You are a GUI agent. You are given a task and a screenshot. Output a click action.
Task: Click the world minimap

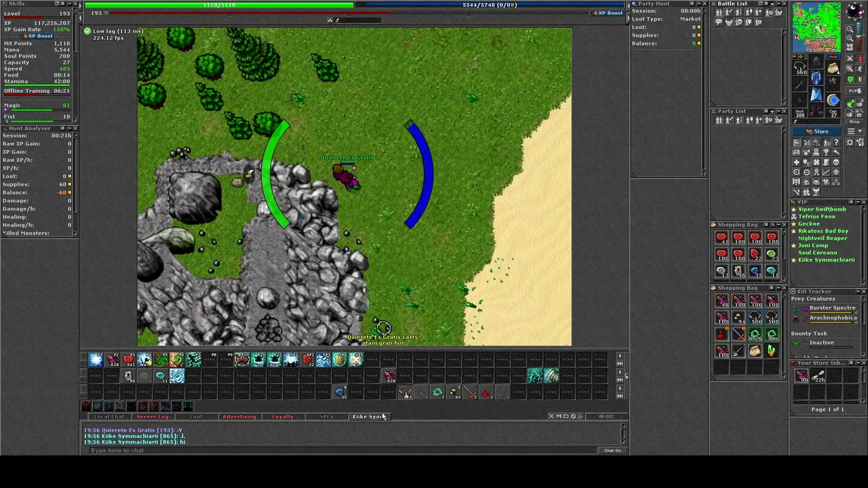tap(816, 27)
